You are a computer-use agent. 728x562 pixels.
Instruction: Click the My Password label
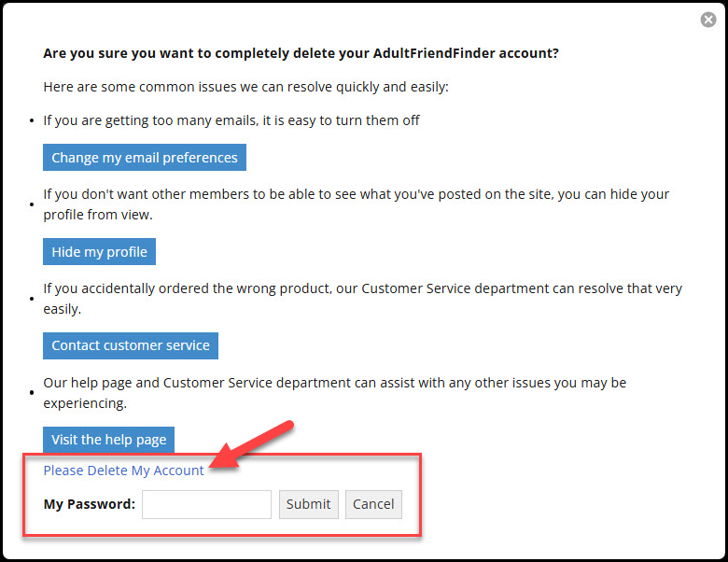click(x=90, y=504)
